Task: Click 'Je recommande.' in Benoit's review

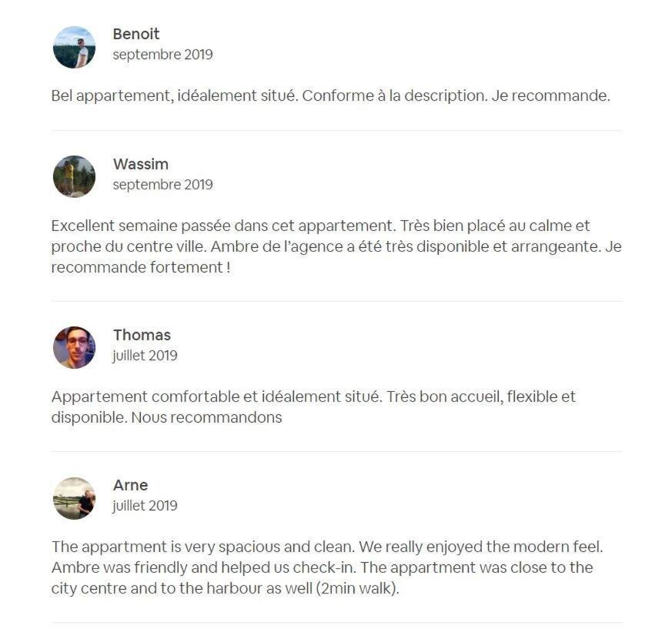Action: pos(550,95)
